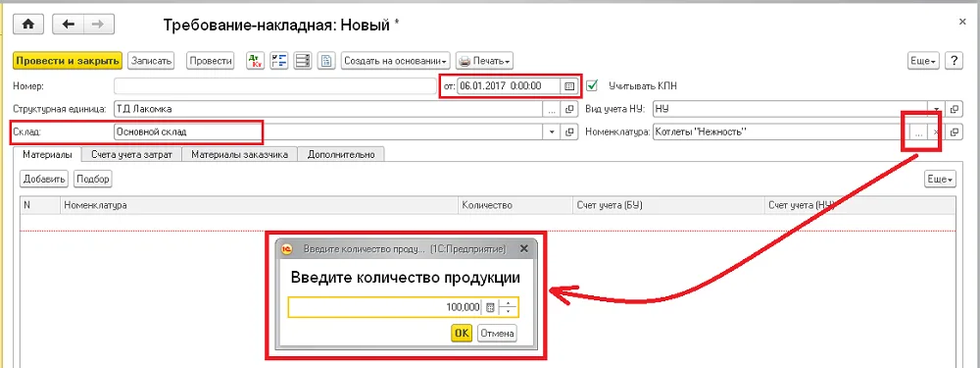980x368 pixels.
Task: Open the Печать dropdown menu
Action: tap(484, 61)
